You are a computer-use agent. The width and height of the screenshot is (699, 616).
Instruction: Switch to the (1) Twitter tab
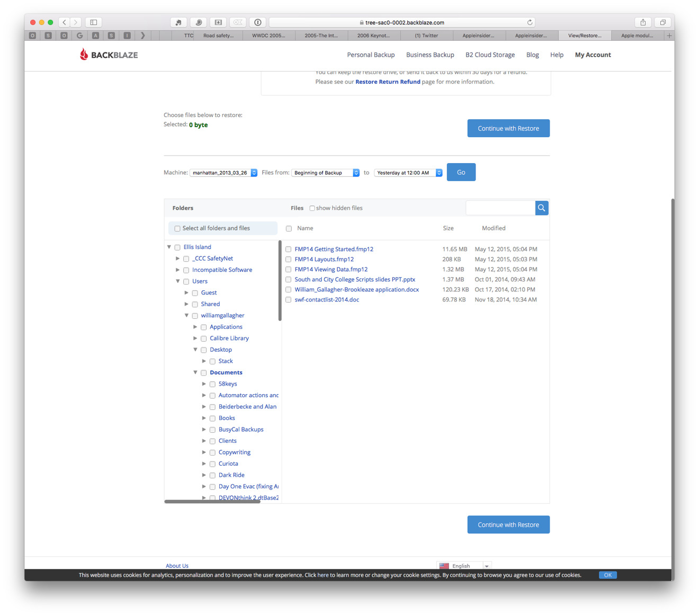427,35
